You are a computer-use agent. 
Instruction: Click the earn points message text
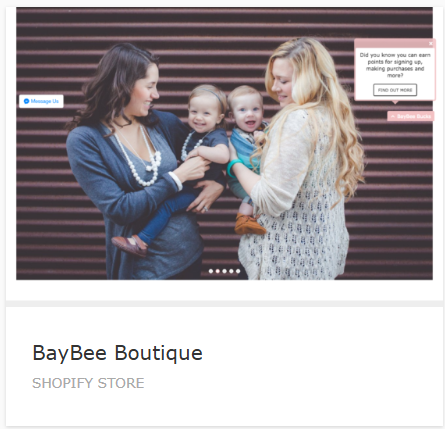pyautogui.click(x=395, y=65)
